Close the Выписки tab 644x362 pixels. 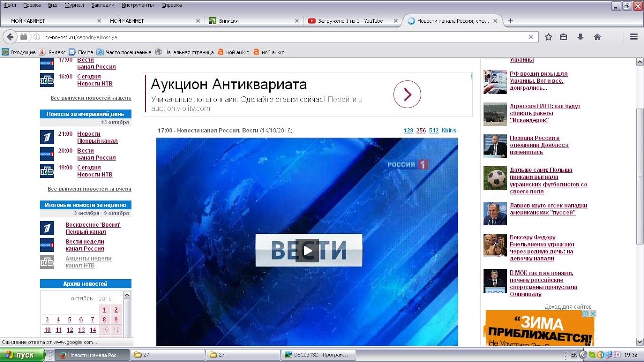297,21
